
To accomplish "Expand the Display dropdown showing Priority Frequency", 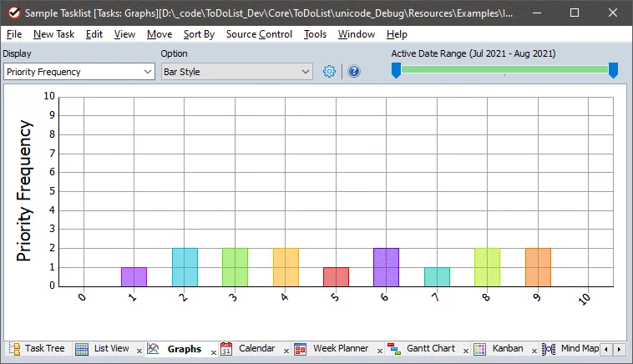I will coord(148,72).
